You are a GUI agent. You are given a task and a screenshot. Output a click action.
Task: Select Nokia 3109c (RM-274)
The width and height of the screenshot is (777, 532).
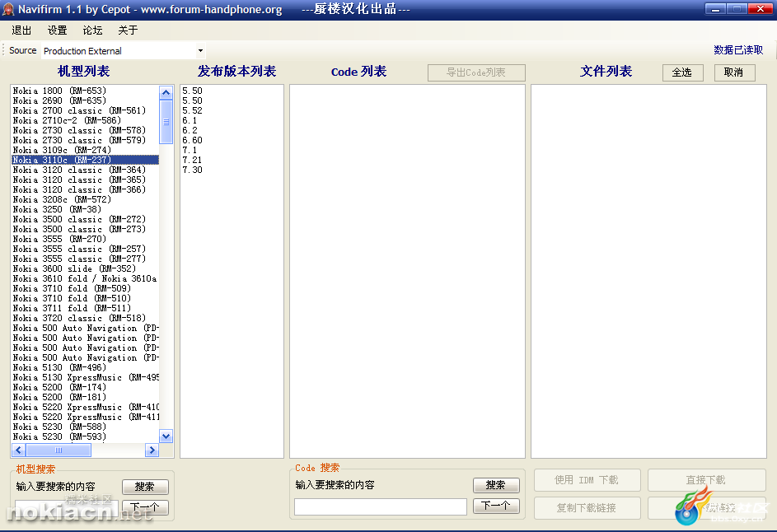tap(85, 150)
